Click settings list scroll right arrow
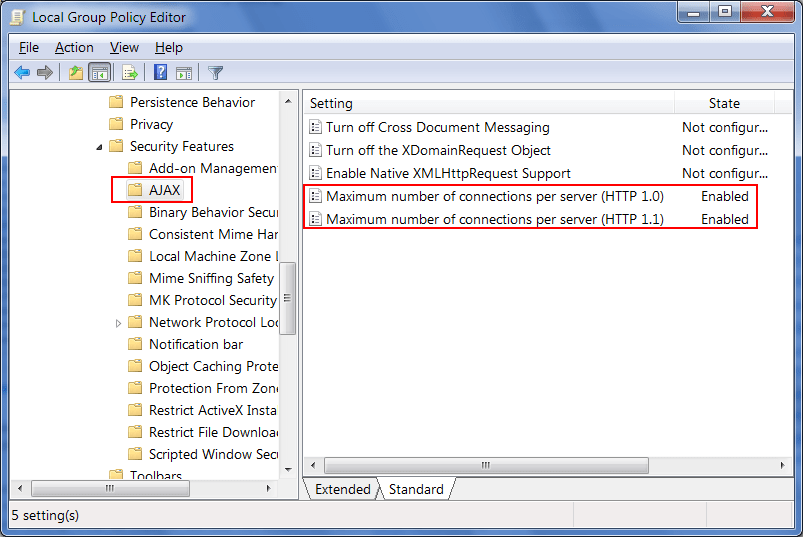 click(783, 465)
